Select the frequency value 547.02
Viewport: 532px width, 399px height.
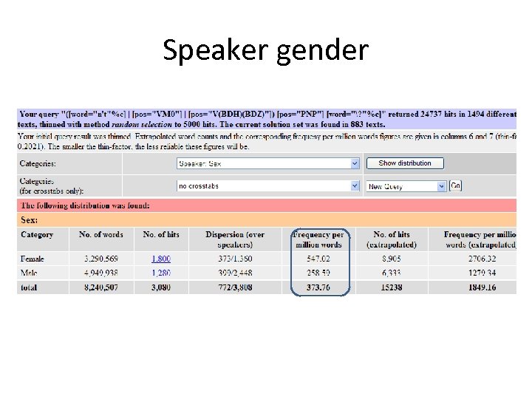click(318, 259)
